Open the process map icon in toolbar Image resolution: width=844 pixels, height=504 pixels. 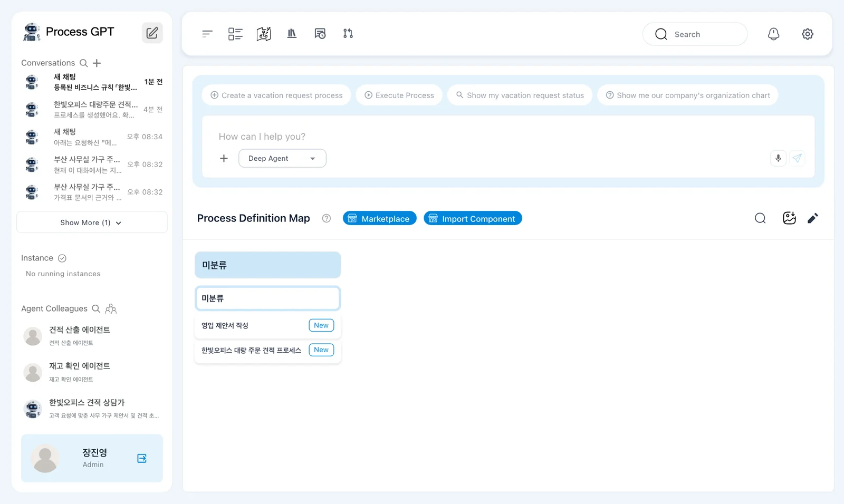pos(264,34)
